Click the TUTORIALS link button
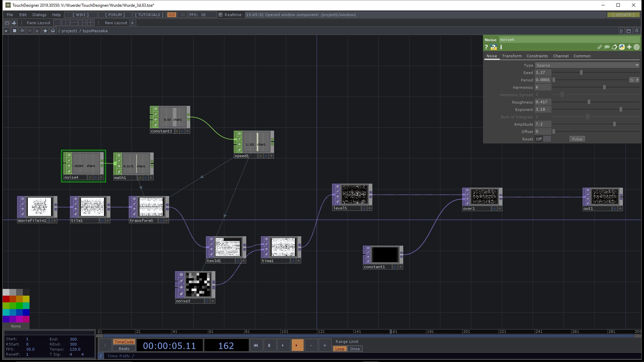This screenshot has width=644, height=362. coord(149,15)
